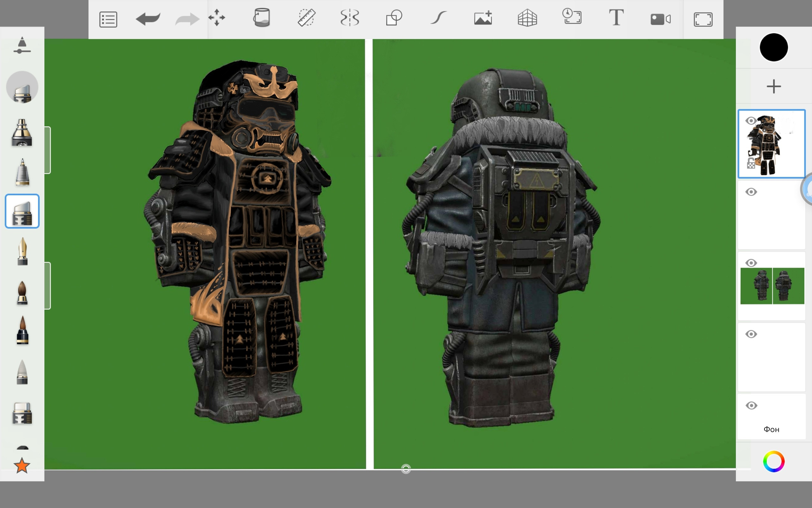The height and width of the screenshot is (508, 812).
Task: Toggle visibility of fourth empty layer
Action: pyautogui.click(x=751, y=334)
